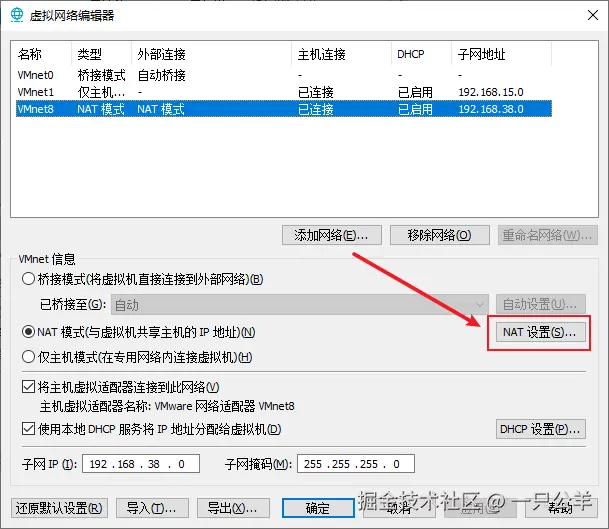
Task: Toggle 使用本地 DHCP 服务 checkbox
Action: coord(28,429)
